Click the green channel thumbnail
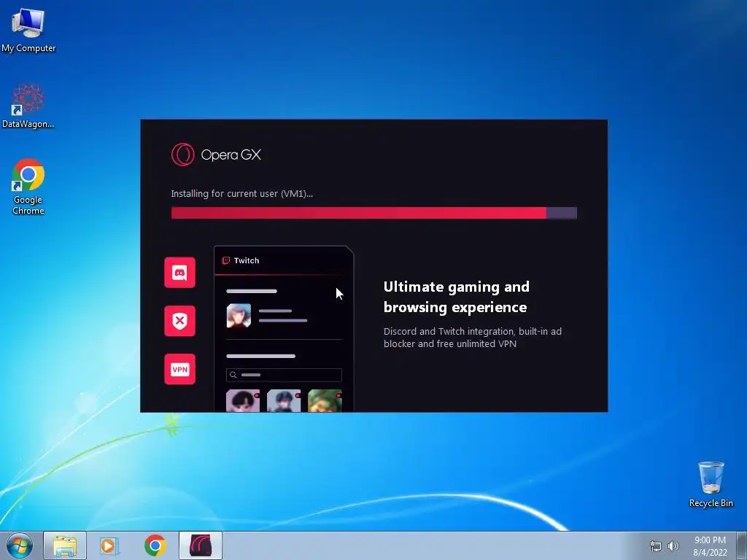747x560 pixels. click(325, 400)
